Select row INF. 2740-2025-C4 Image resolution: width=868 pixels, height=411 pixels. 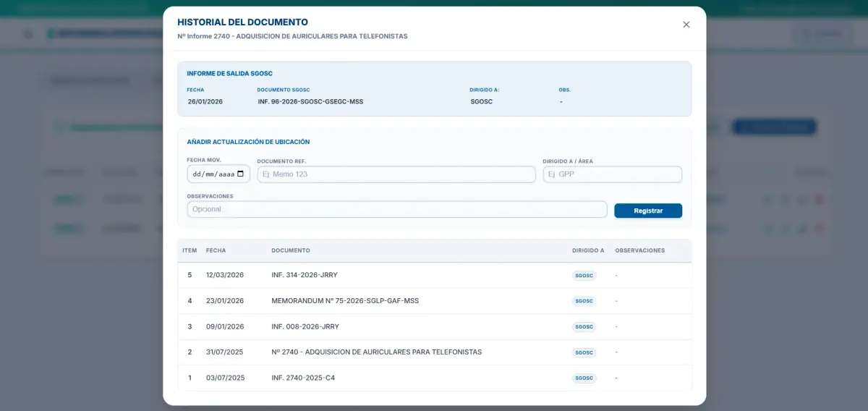[435, 378]
